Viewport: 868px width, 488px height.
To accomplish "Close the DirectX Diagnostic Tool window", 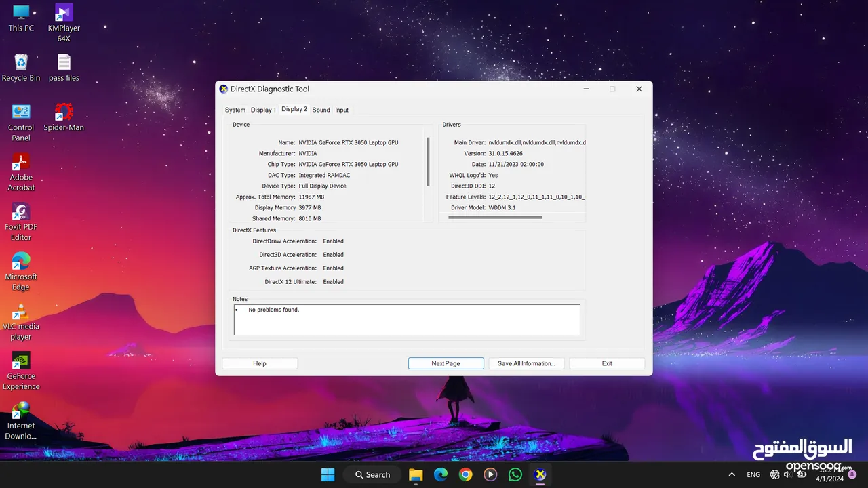I will [x=639, y=89].
